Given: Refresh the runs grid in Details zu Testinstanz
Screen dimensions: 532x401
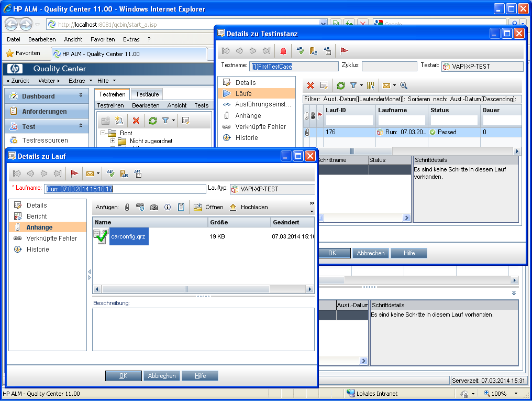Looking at the screenshot, I should tap(341, 85).
